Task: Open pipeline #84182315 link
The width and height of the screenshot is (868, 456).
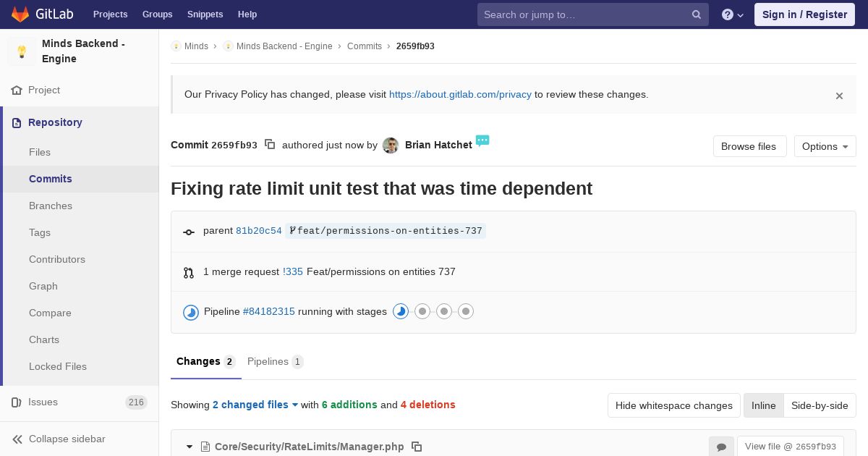Action: pos(269,311)
